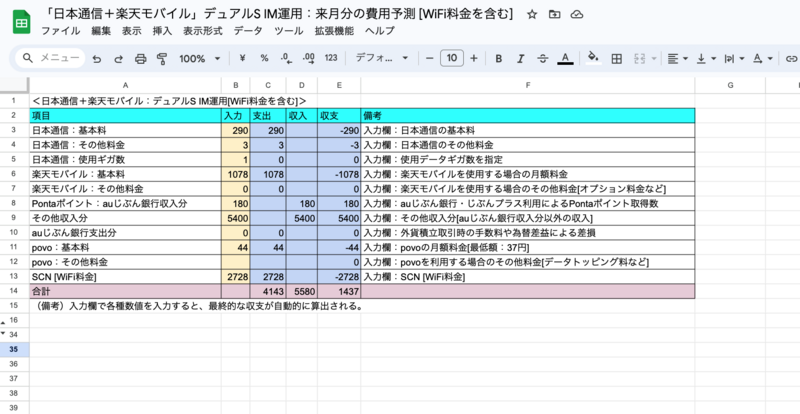Open the 表示 menu
800x414 pixels.
tap(132, 31)
